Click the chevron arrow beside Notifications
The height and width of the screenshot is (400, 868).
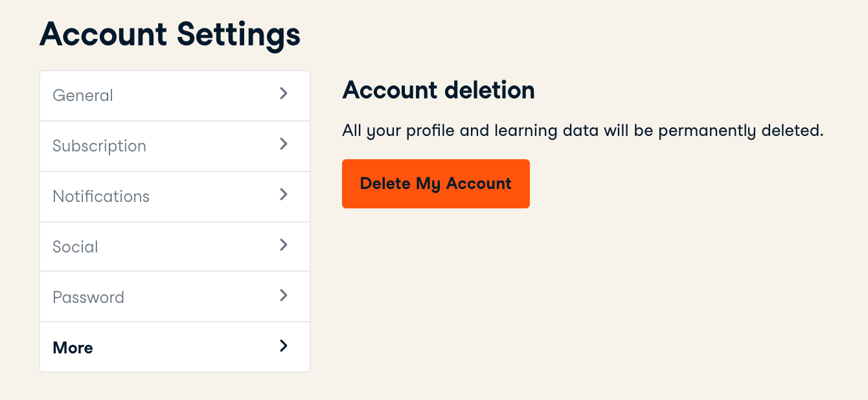point(283,195)
